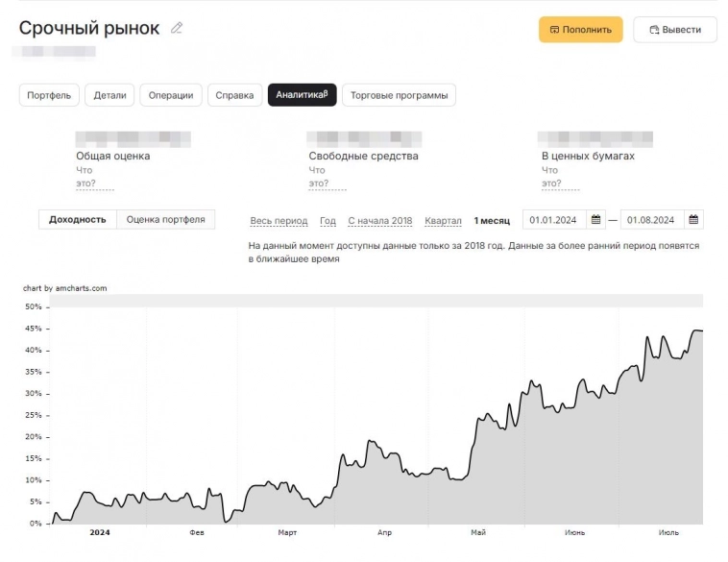Select the Квартал period link

pos(443,221)
